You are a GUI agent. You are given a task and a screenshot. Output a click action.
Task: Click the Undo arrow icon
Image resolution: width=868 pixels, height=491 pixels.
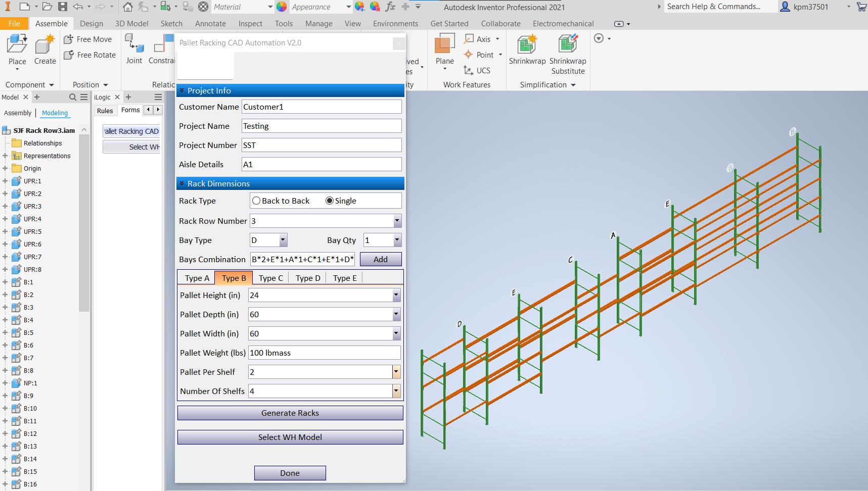[77, 7]
